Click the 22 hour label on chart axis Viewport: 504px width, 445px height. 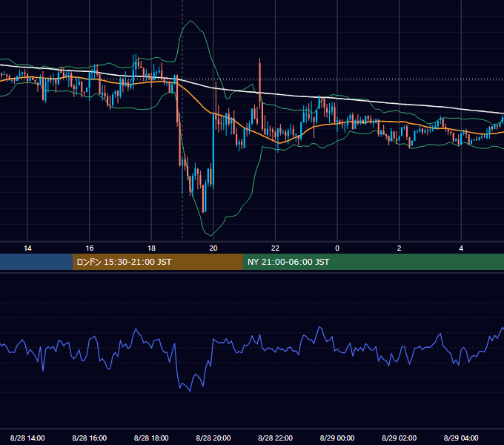[x=275, y=248]
